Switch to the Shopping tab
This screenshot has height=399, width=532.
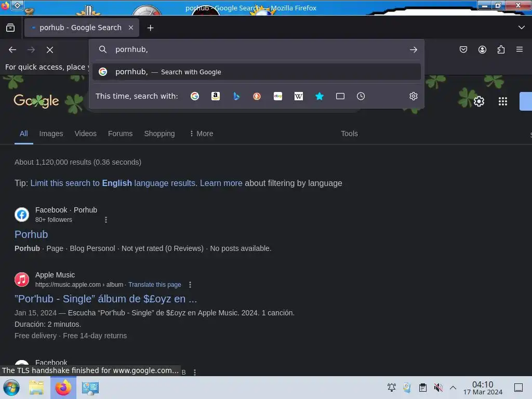159,134
